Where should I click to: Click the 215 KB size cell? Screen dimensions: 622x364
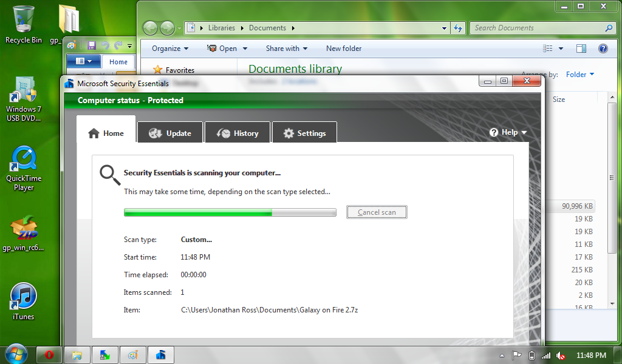coord(582,270)
